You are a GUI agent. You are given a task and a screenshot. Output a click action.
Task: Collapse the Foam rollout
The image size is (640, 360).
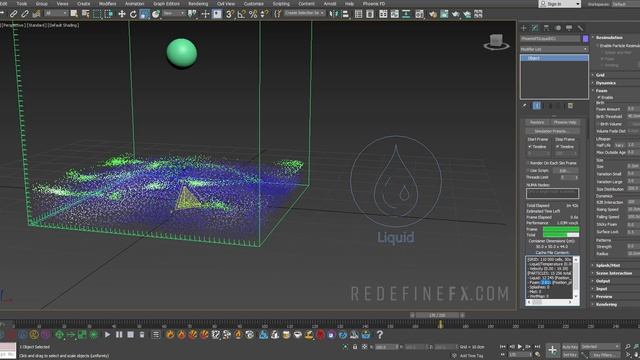(x=601, y=91)
